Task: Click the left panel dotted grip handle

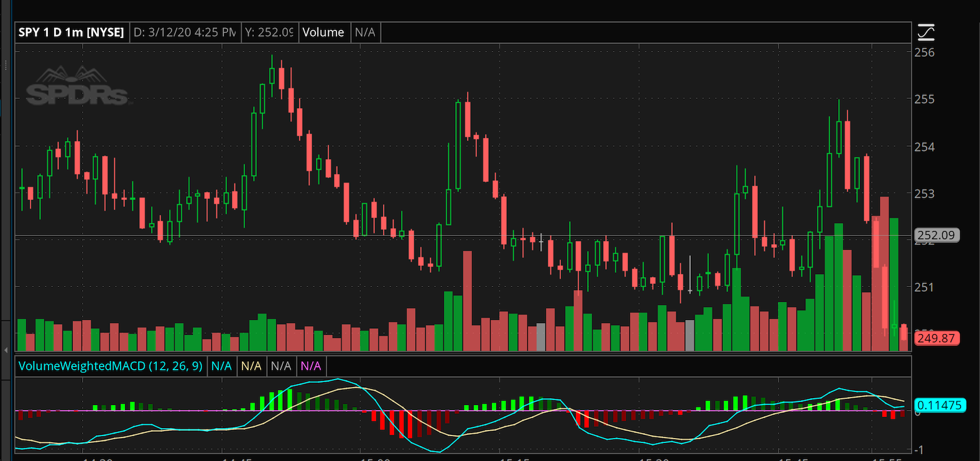Action: tap(6, 65)
